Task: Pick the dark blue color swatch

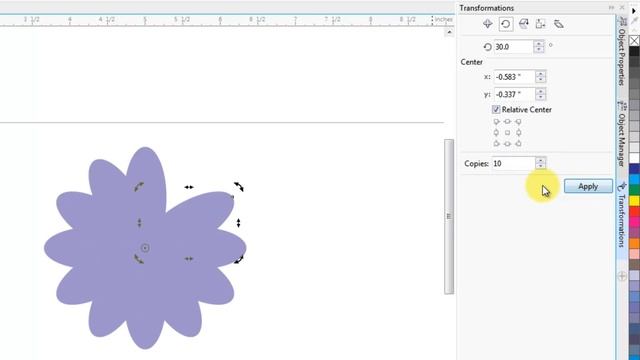Action: point(634,169)
